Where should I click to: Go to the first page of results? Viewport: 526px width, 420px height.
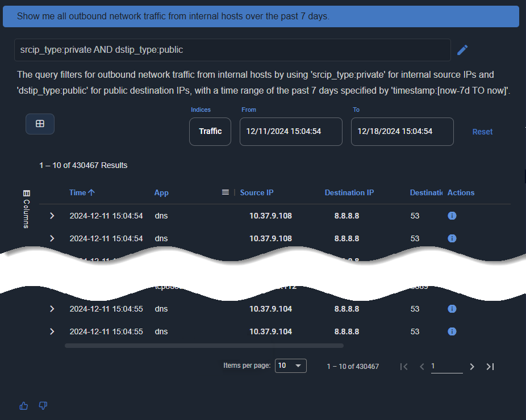(x=404, y=367)
